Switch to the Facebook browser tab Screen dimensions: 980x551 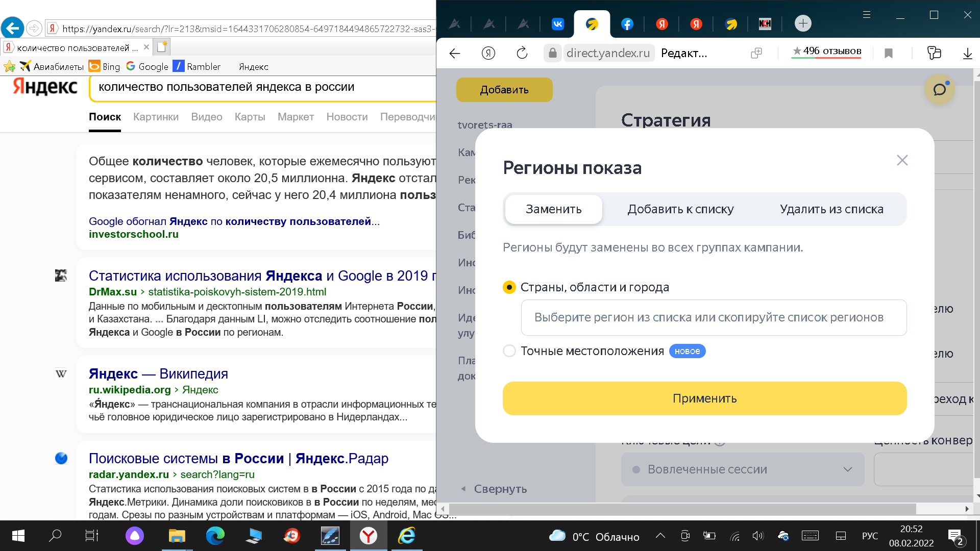(x=627, y=23)
